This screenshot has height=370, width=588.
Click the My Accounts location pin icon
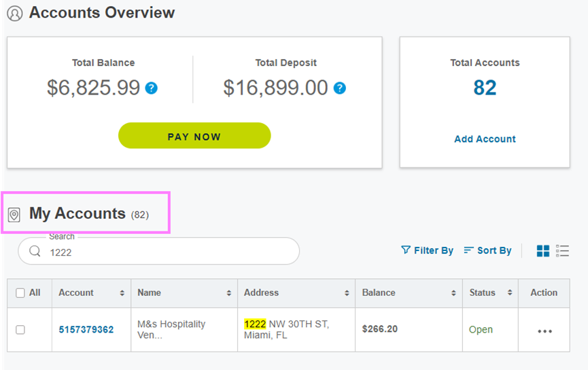pyautogui.click(x=14, y=215)
